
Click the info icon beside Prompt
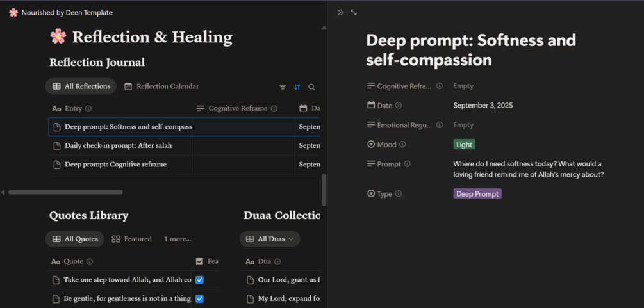pos(407,164)
